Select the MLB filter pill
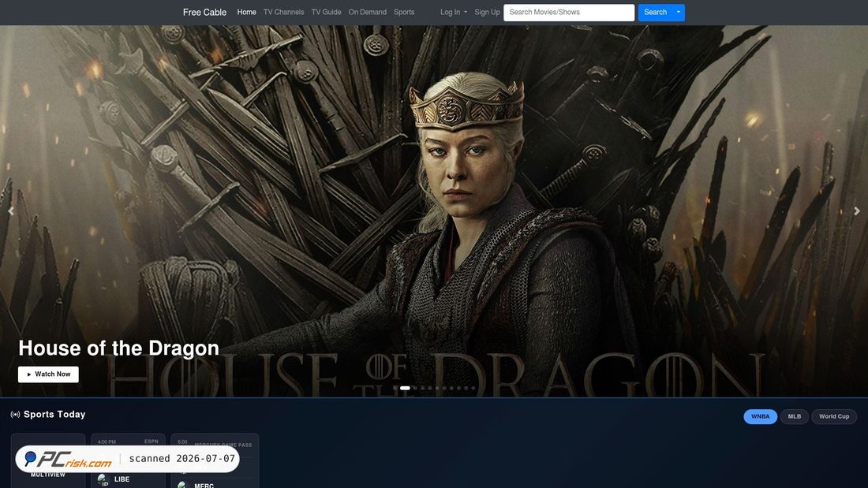The image size is (868, 488). pyautogui.click(x=794, y=416)
